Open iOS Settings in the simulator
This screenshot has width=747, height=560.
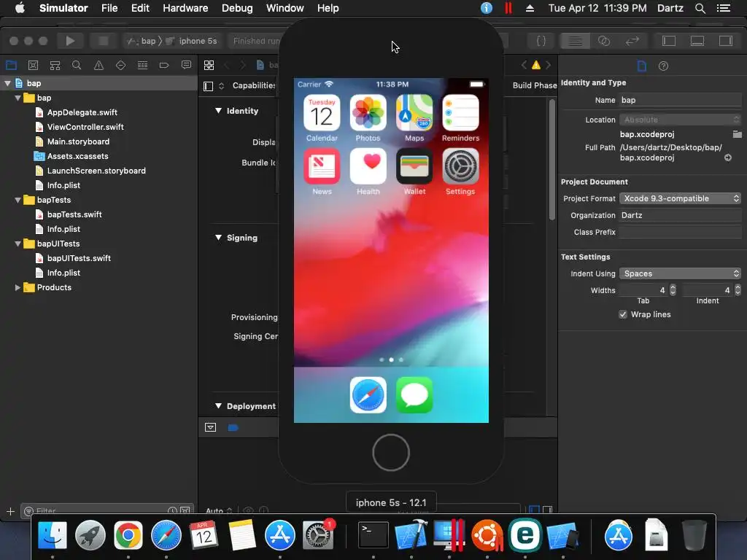tap(460, 166)
